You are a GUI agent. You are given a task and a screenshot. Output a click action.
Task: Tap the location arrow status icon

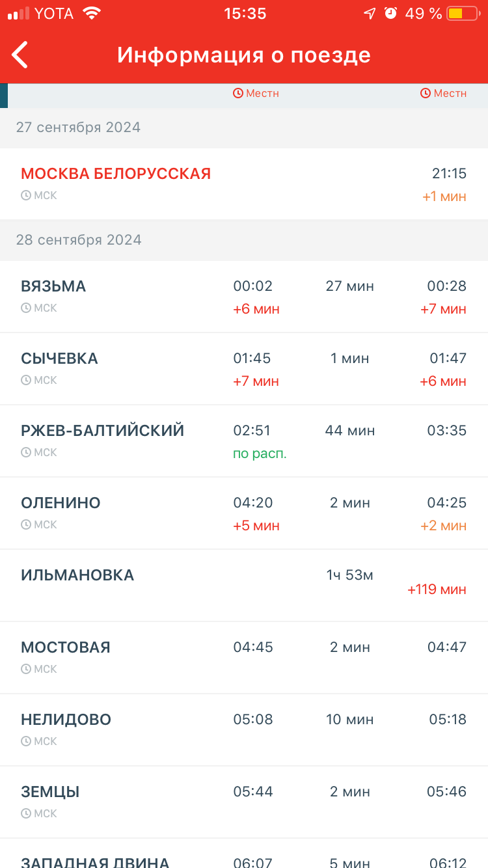tap(369, 14)
